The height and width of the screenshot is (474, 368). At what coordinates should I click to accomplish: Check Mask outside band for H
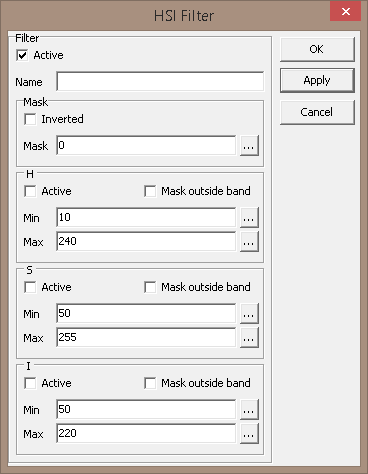point(150,191)
